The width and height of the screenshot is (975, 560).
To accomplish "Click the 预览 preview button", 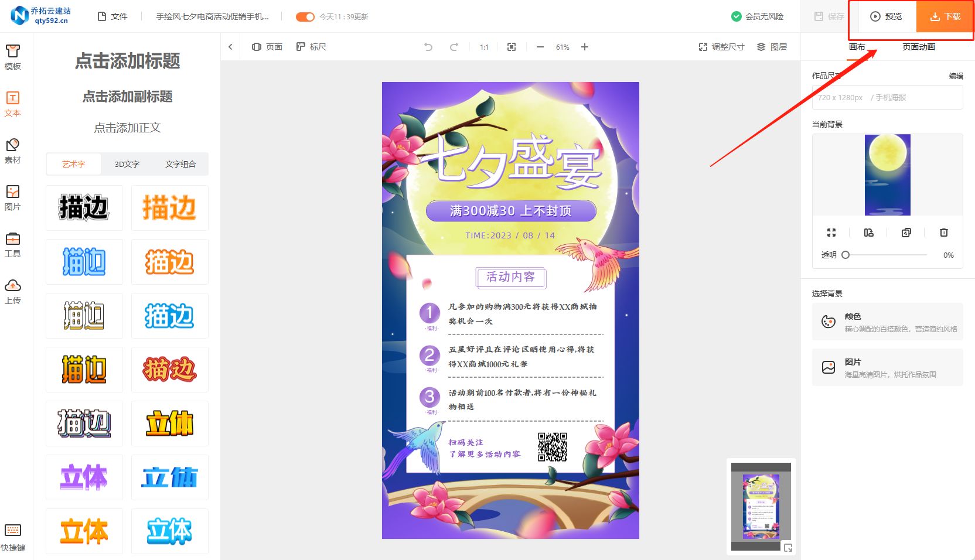I will click(x=886, y=16).
